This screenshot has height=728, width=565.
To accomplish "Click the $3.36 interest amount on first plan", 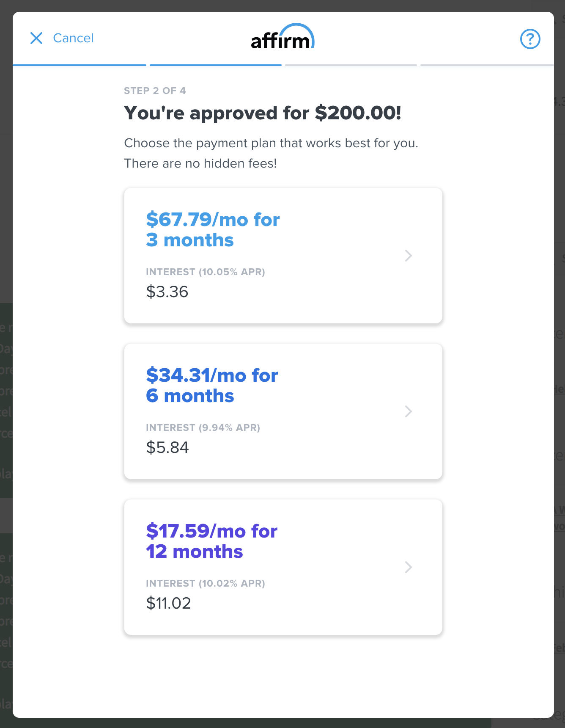I will [167, 292].
